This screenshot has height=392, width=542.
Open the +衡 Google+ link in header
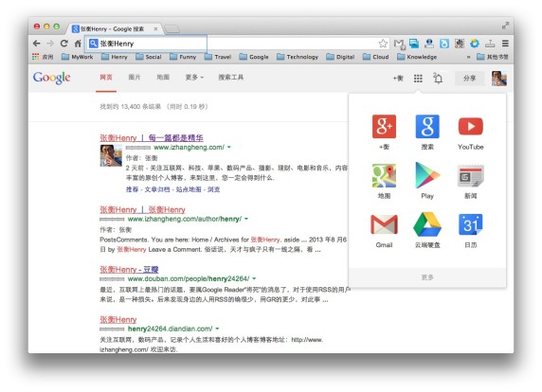[x=398, y=79]
